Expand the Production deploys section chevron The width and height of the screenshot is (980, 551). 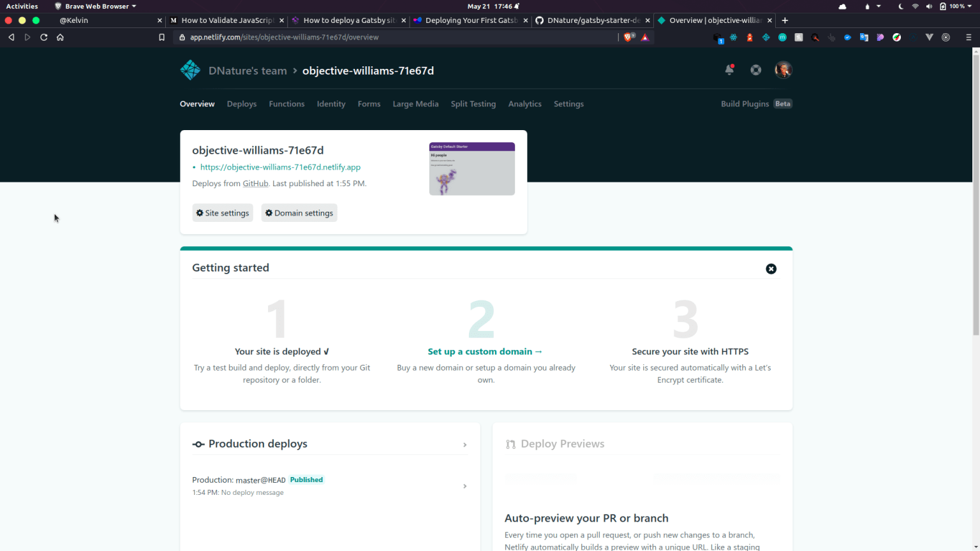pyautogui.click(x=465, y=444)
